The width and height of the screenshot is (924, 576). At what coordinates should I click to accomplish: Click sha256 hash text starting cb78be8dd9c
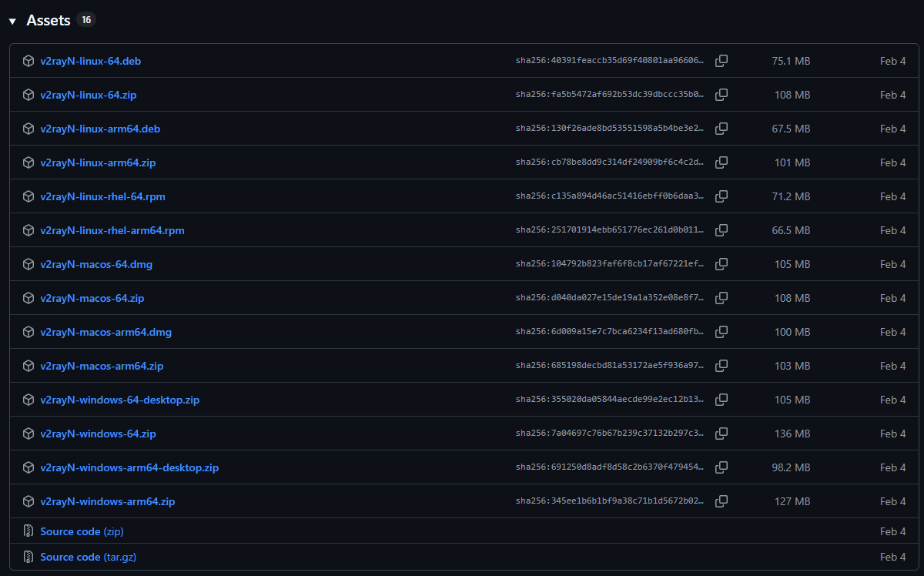610,162
